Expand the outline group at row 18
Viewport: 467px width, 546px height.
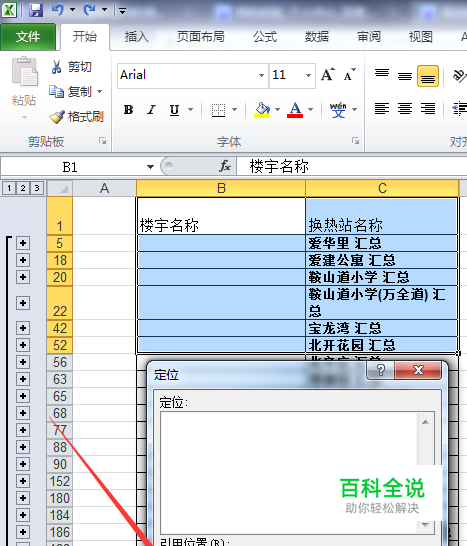(x=23, y=260)
